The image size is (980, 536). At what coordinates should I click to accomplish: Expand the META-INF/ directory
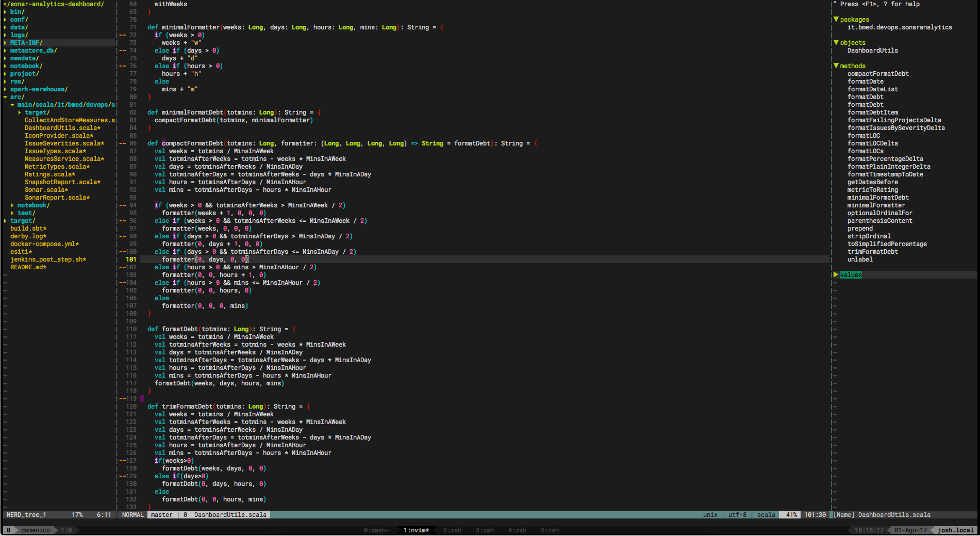5,43
